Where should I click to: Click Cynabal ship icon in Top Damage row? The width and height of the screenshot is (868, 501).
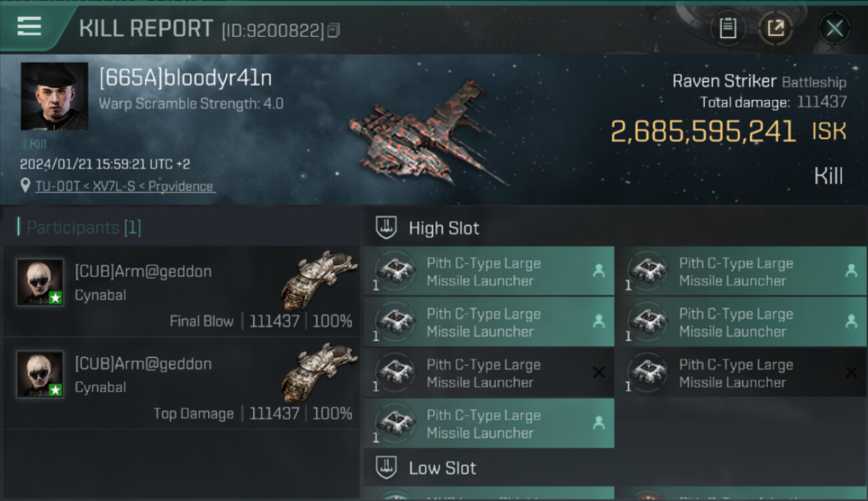coord(319,371)
